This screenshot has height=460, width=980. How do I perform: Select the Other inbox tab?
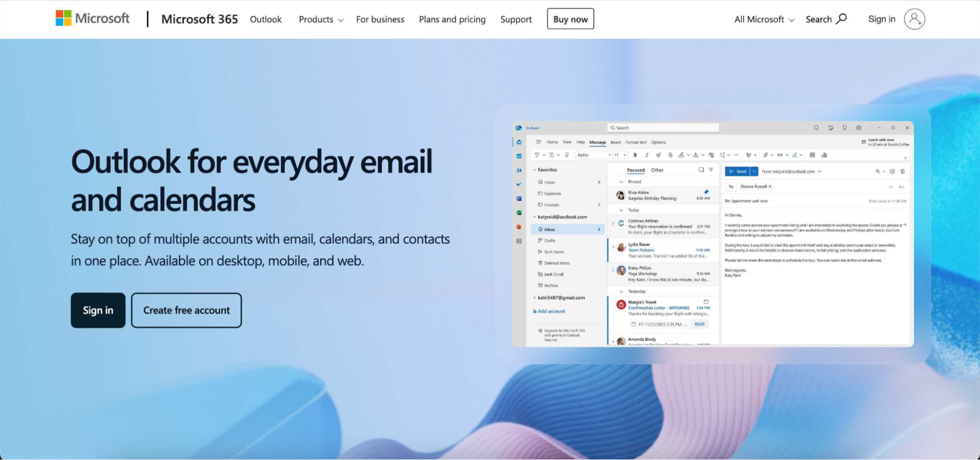click(657, 170)
